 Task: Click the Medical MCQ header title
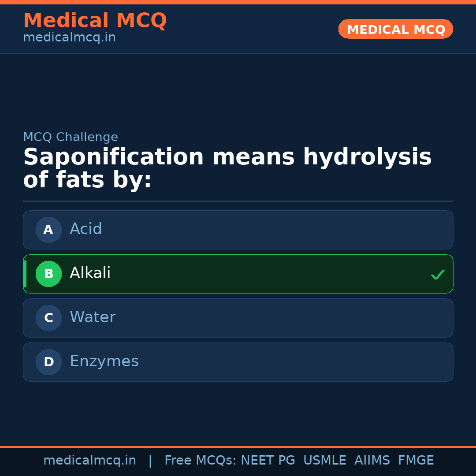point(95,21)
